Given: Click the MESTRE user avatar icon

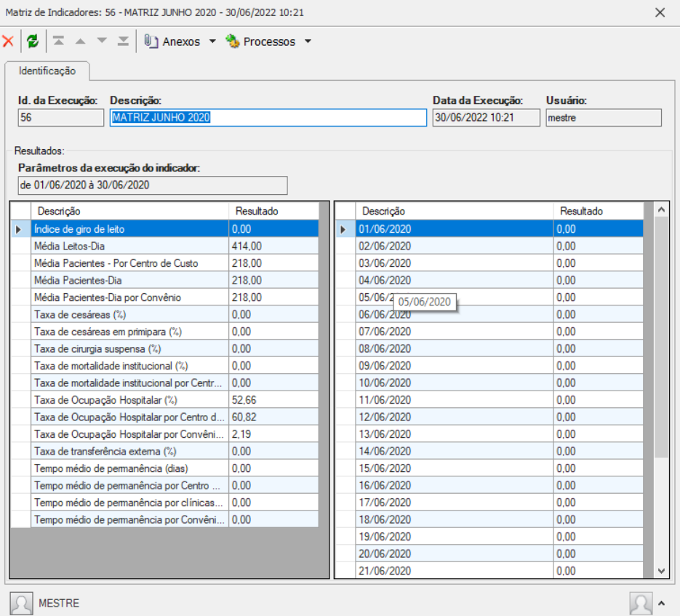Looking at the screenshot, I should tap(21, 603).
